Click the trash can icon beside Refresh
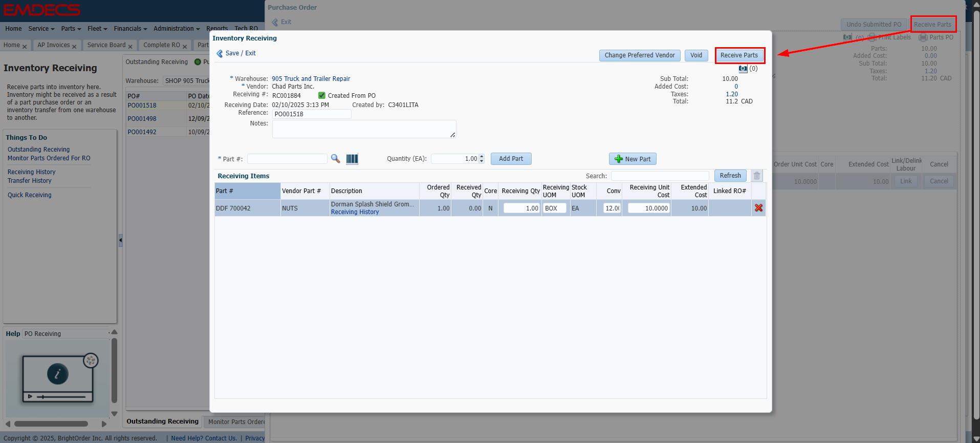The height and width of the screenshot is (443, 980). tap(757, 176)
